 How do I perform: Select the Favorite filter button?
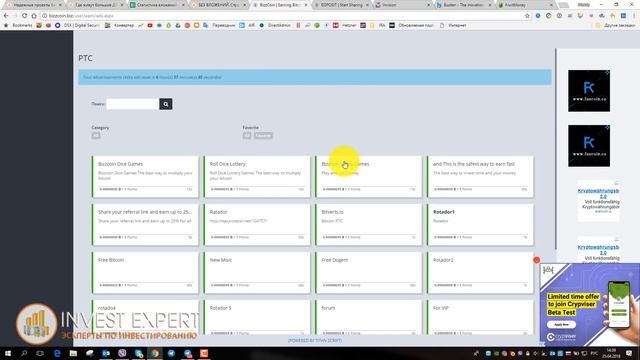(x=263, y=136)
